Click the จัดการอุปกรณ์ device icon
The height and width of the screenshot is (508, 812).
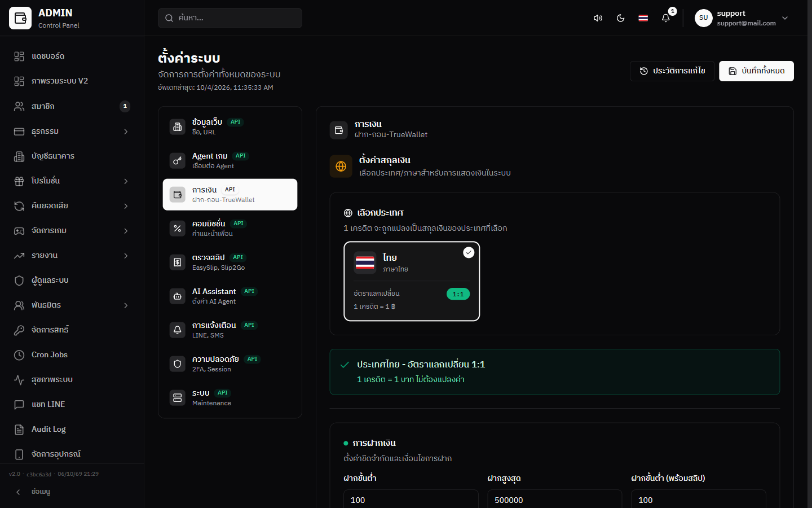[x=19, y=454]
